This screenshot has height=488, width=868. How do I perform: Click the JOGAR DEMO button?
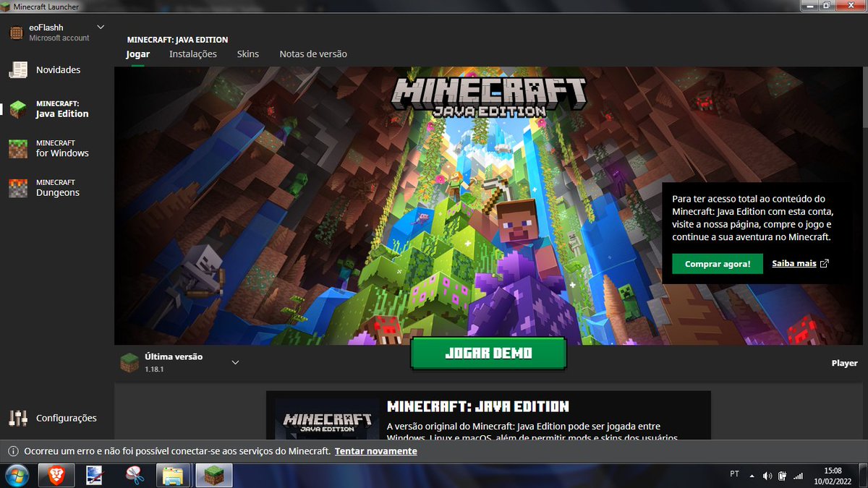pos(488,353)
